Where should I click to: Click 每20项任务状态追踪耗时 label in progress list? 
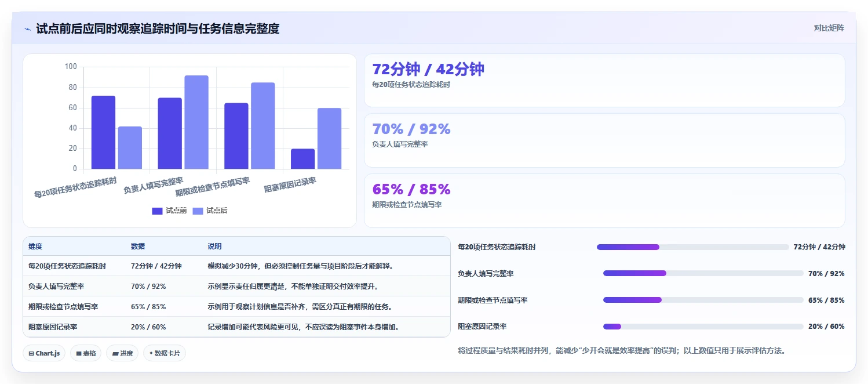(497, 247)
